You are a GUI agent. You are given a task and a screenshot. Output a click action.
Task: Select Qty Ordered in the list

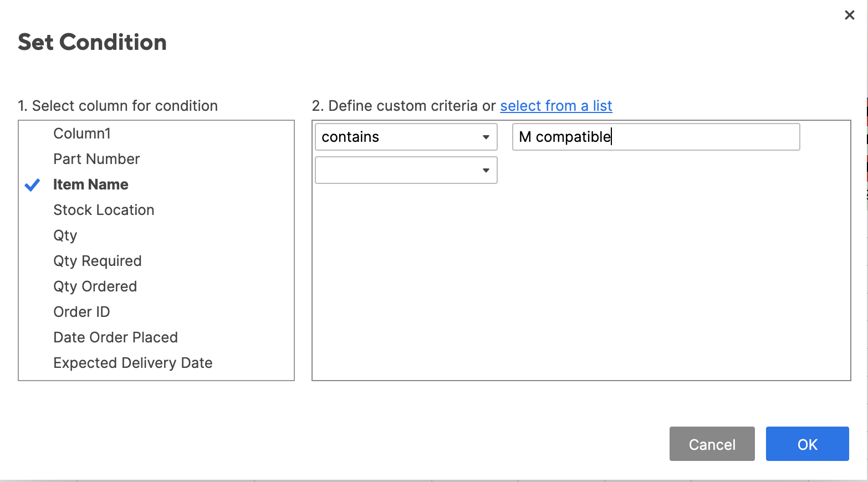click(x=95, y=286)
